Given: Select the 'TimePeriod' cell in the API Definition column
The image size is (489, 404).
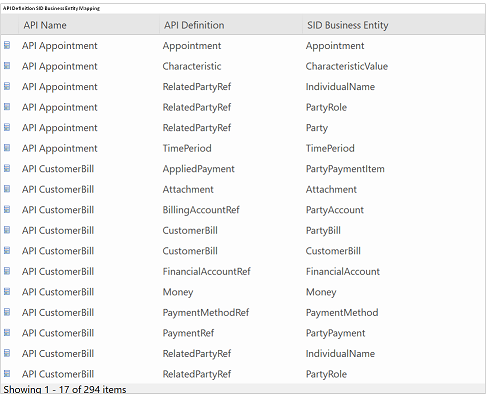Looking at the screenshot, I should (187, 148).
